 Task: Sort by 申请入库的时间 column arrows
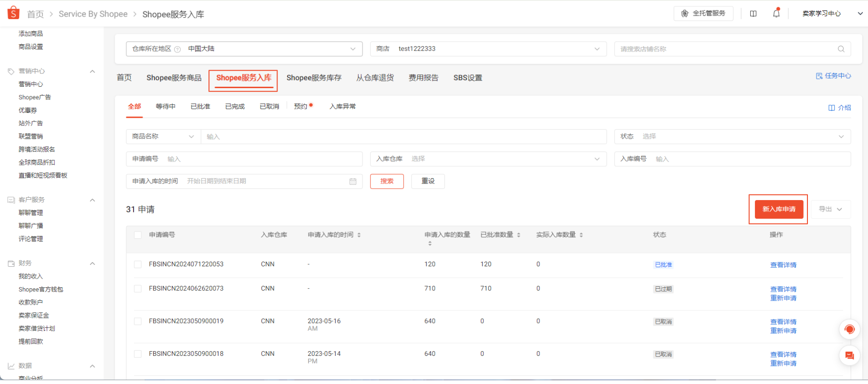(x=359, y=235)
